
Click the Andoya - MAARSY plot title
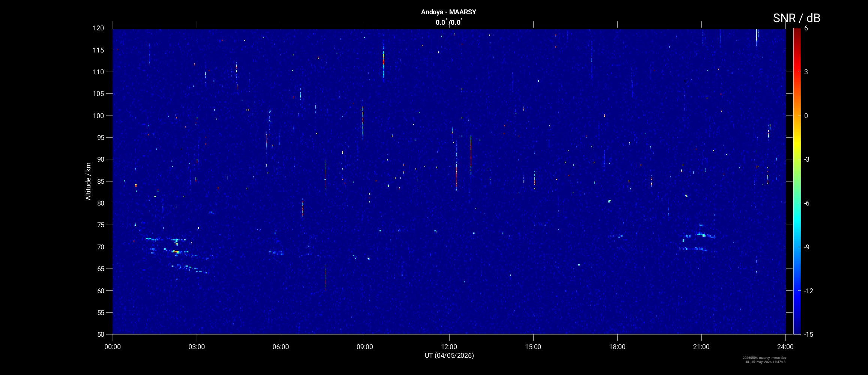point(448,12)
